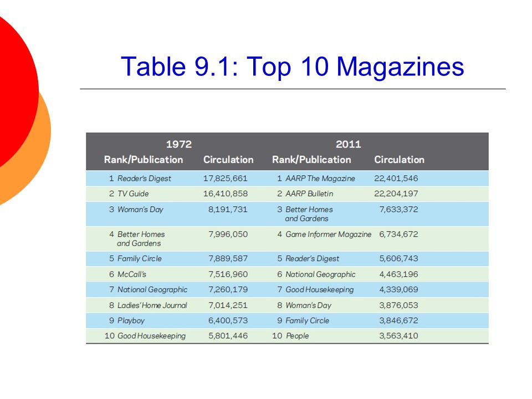Screen dimensions: 532x399
Task: Click circulation value 5,801,446
Action: [228, 336]
